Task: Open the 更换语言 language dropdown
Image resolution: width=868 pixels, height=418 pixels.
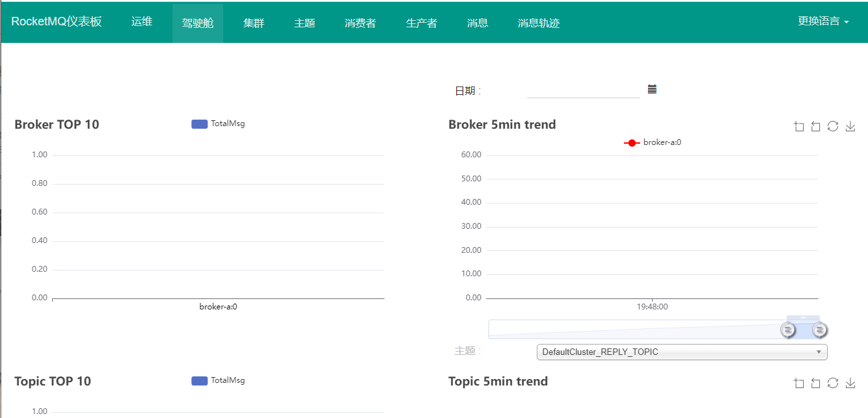Action: point(824,21)
